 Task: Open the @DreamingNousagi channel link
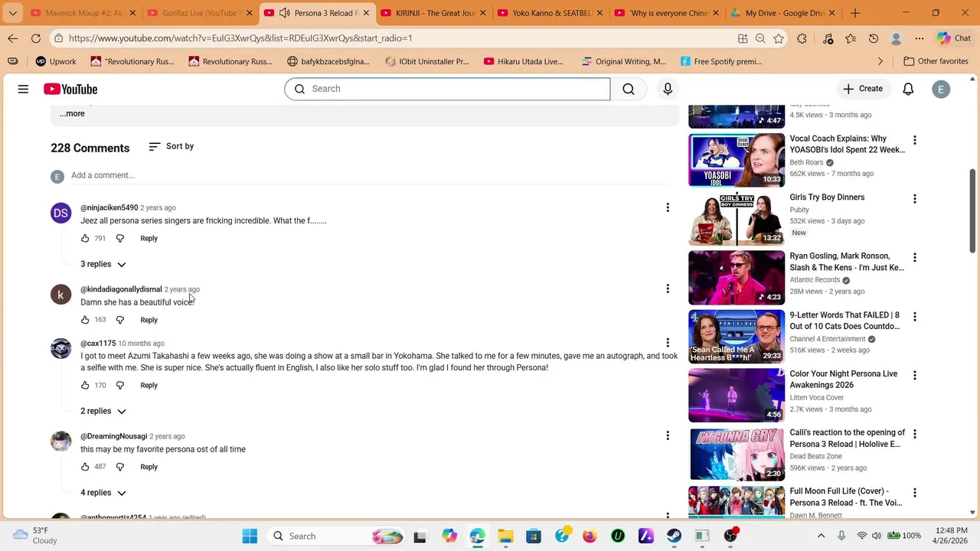point(113,436)
